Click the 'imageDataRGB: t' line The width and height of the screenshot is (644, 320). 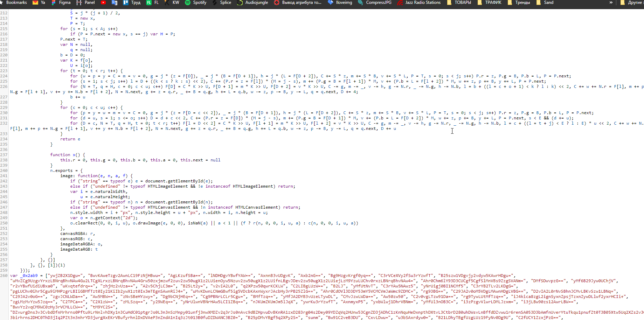[79, 249]
